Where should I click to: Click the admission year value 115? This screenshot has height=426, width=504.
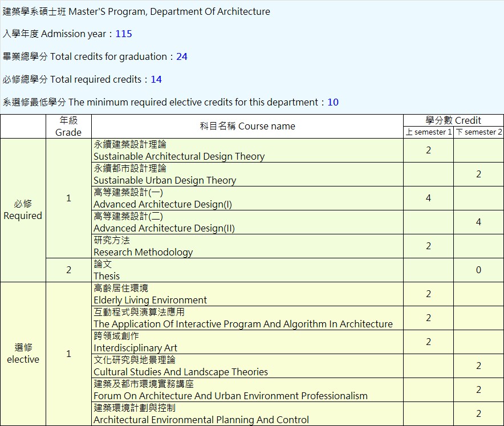pos(124,34)
